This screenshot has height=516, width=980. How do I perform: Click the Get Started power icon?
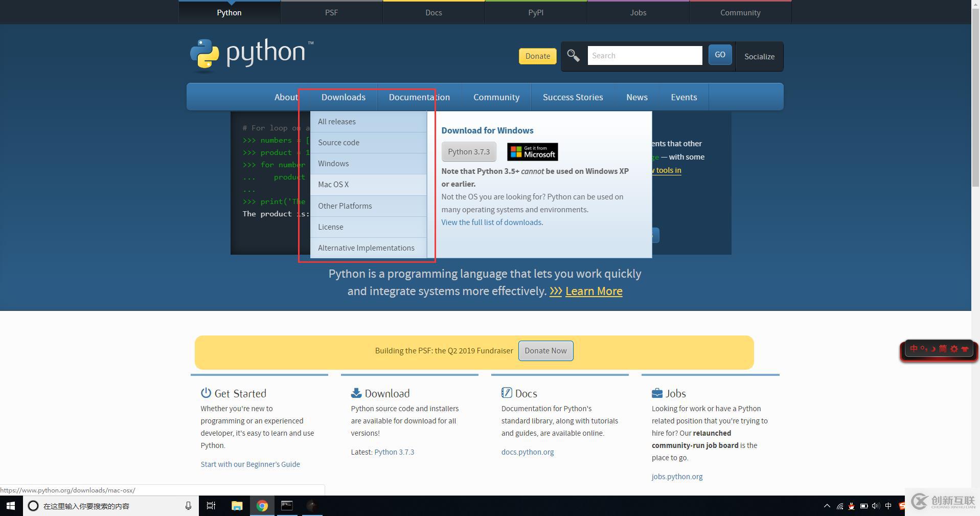click(x=206, y=393)
